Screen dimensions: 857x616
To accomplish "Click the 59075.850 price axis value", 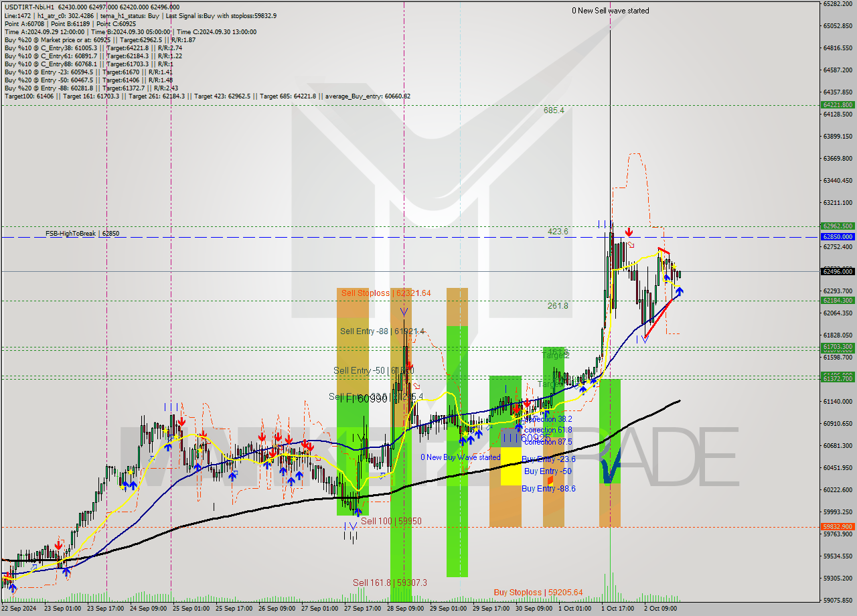I will tap(838, 600).
